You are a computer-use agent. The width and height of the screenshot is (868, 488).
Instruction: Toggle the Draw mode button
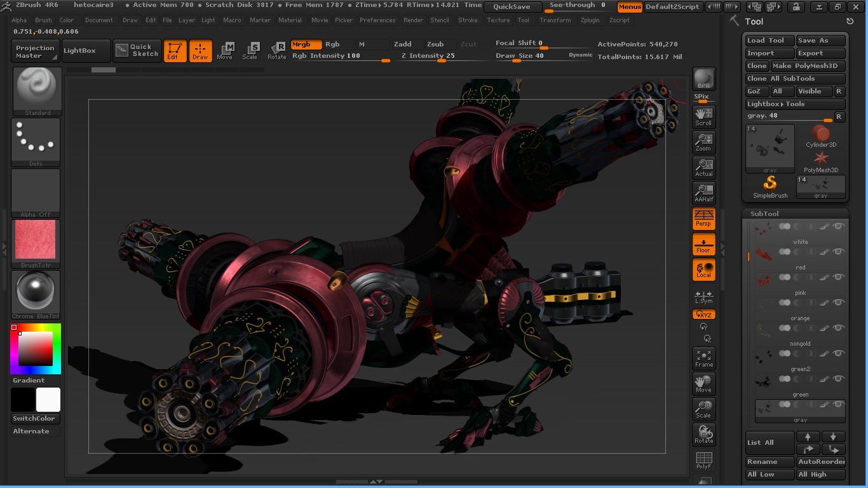[x=200, y=51]
